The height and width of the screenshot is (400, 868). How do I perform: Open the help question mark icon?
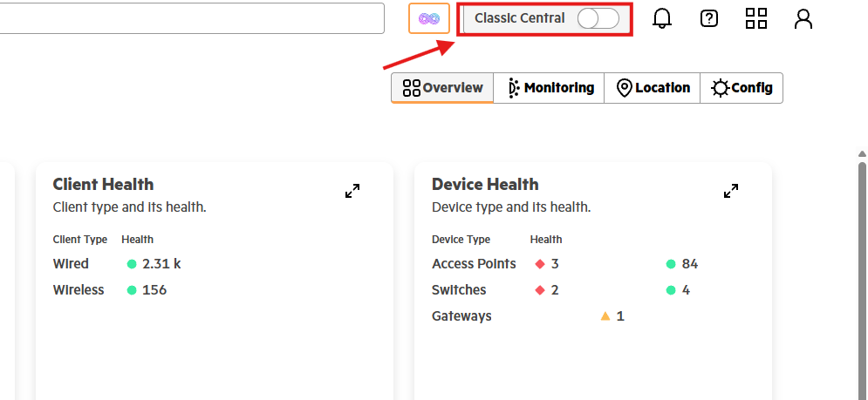click(708, 18)
